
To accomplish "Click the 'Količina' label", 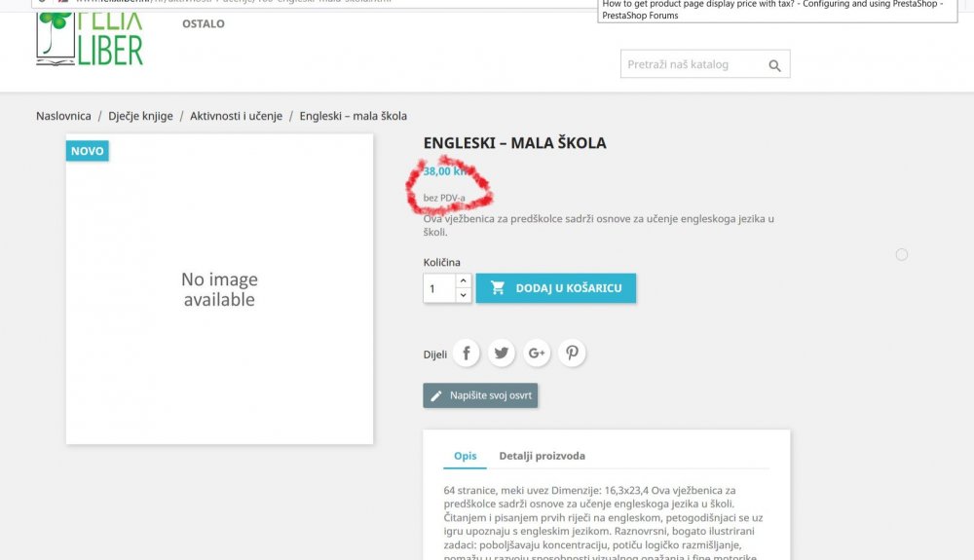I will 441,263.
